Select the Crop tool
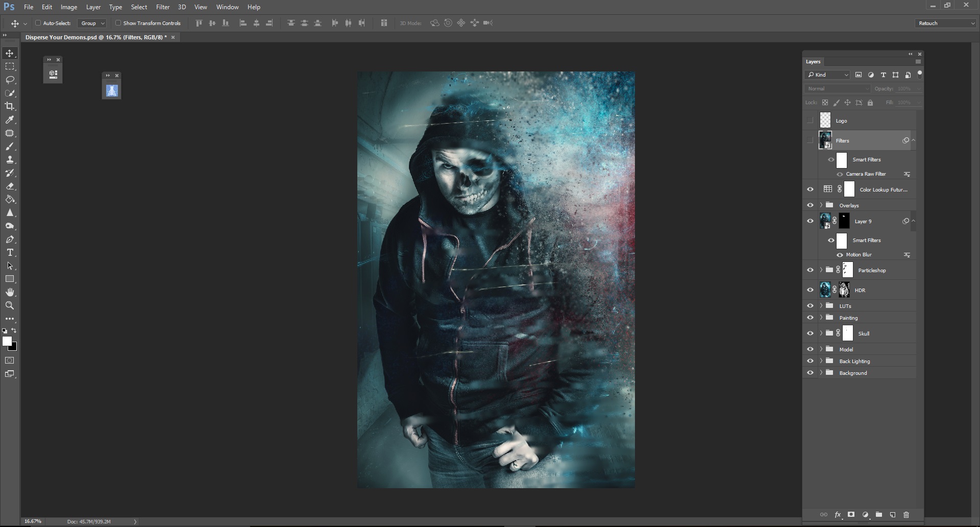 10,106
